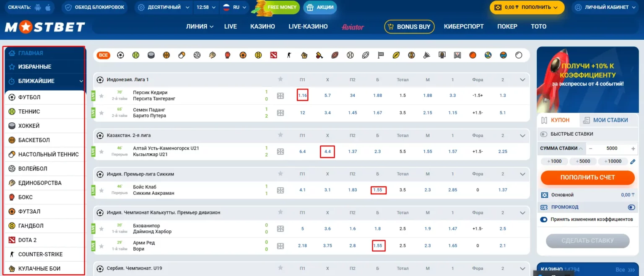The image size is (644, 276).
Task: Increase stake with the plus stepper
Action: pyautogui.click(x=633, y=148)
